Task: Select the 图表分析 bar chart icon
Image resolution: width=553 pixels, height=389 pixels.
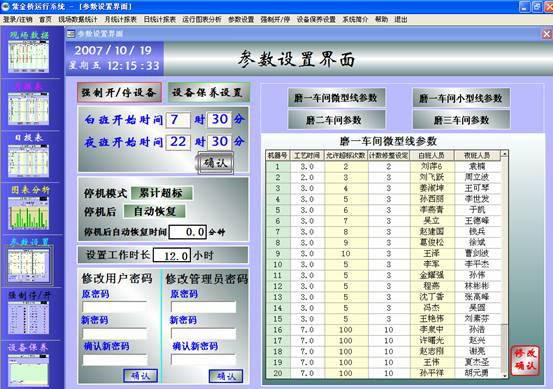Action: click(x=29, y=213)
